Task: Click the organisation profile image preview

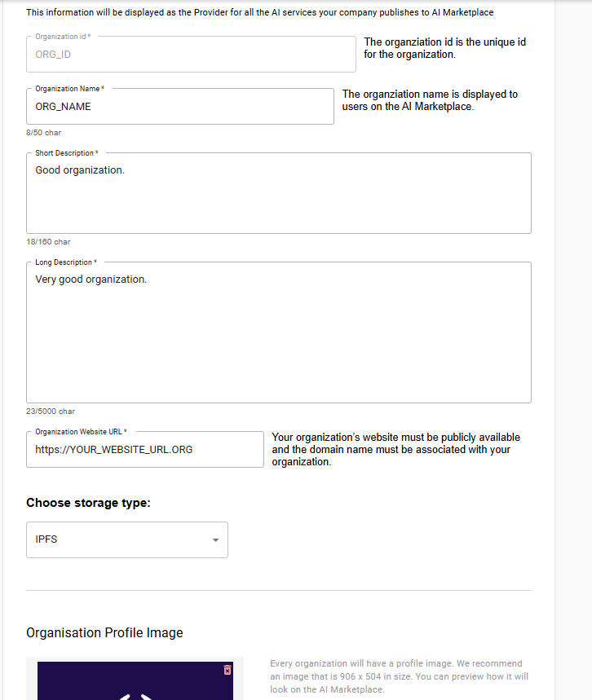Action: [x=135, y=683]
